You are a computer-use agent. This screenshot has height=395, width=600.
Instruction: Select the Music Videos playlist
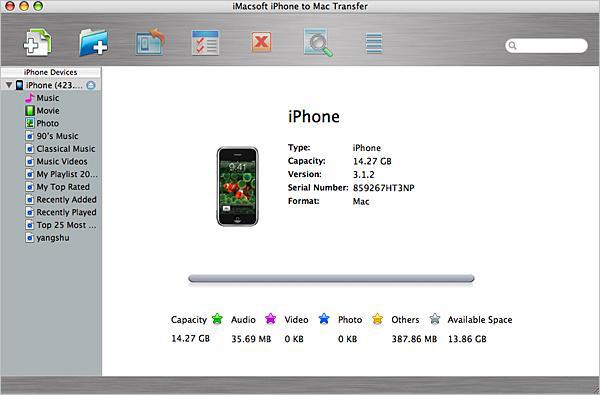pyautogui.click(x=62, y=161)
